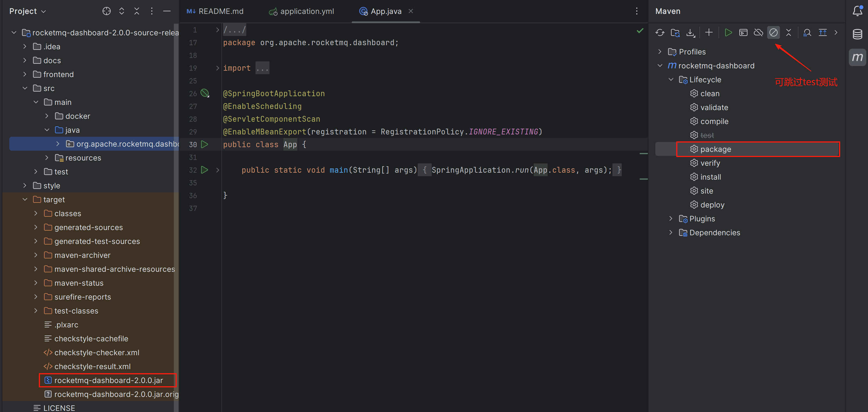868x412 pixels.
Task: Click Select Opened File crosshair icon
Action: click(107, 11)
